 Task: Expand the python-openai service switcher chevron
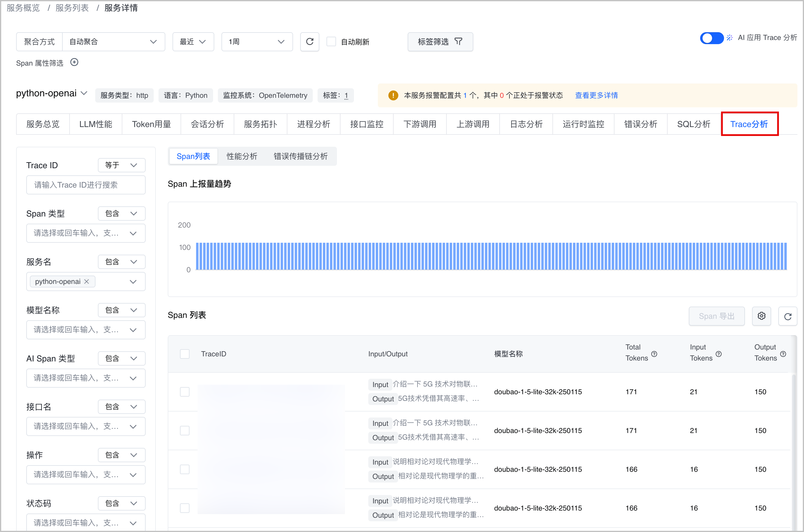(x=84, y=93)
